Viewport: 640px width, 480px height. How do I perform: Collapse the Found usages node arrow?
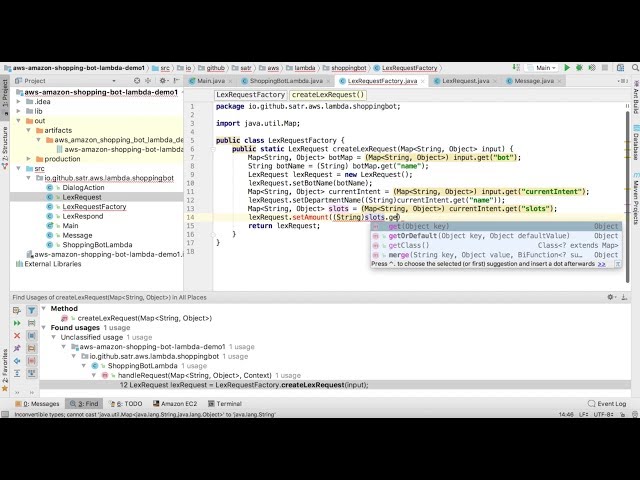coord(44,327)
